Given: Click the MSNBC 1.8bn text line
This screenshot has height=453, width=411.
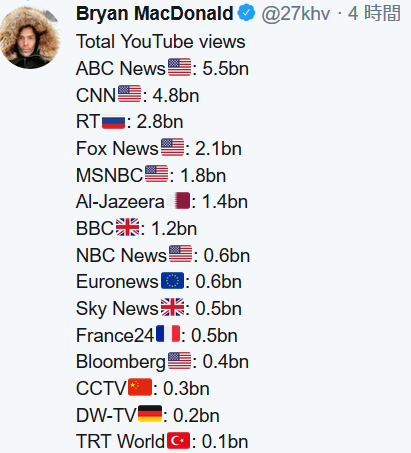Looking at the screenshot, I should pos(151,175).
